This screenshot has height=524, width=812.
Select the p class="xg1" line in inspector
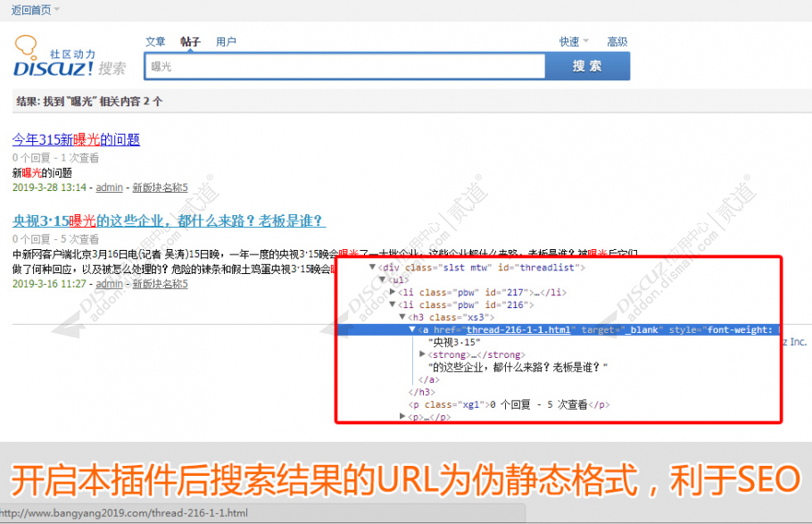[x=509, y=404]
